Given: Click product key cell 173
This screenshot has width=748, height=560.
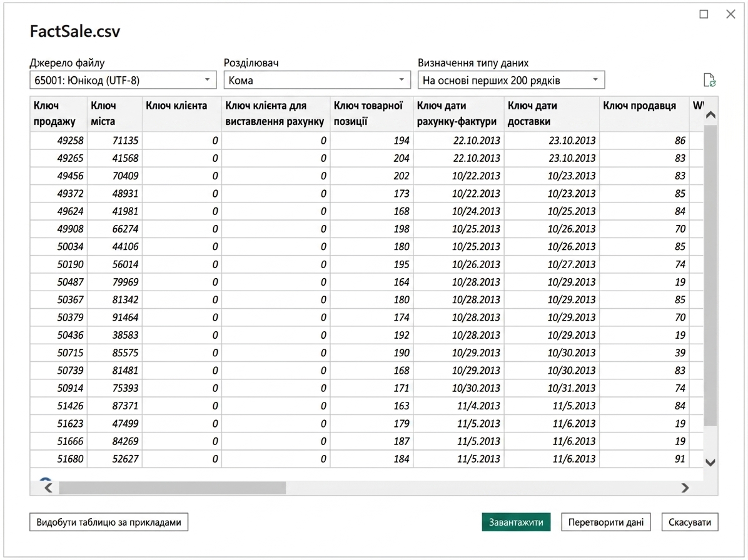Looking at the screenshot, I should 371,194.
